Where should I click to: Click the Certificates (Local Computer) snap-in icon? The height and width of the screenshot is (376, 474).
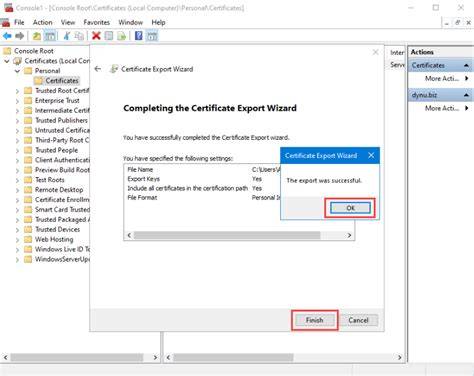click(x=17, y=61)
